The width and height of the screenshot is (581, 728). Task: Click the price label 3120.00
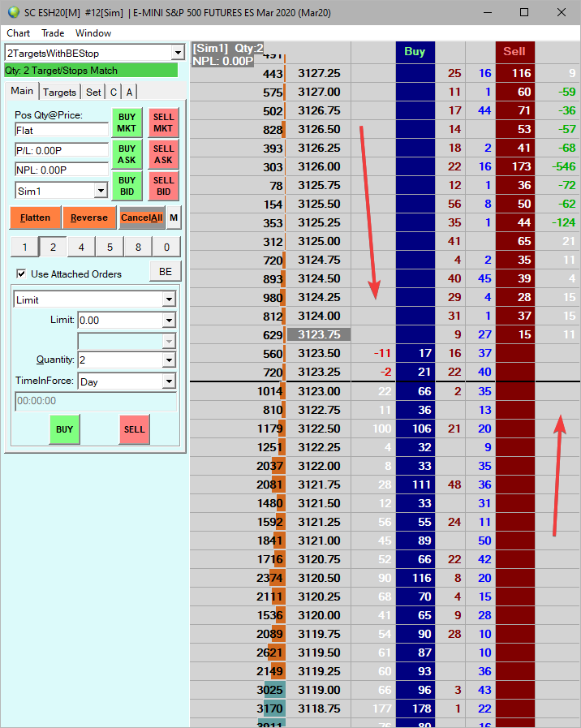coord(319,615)
